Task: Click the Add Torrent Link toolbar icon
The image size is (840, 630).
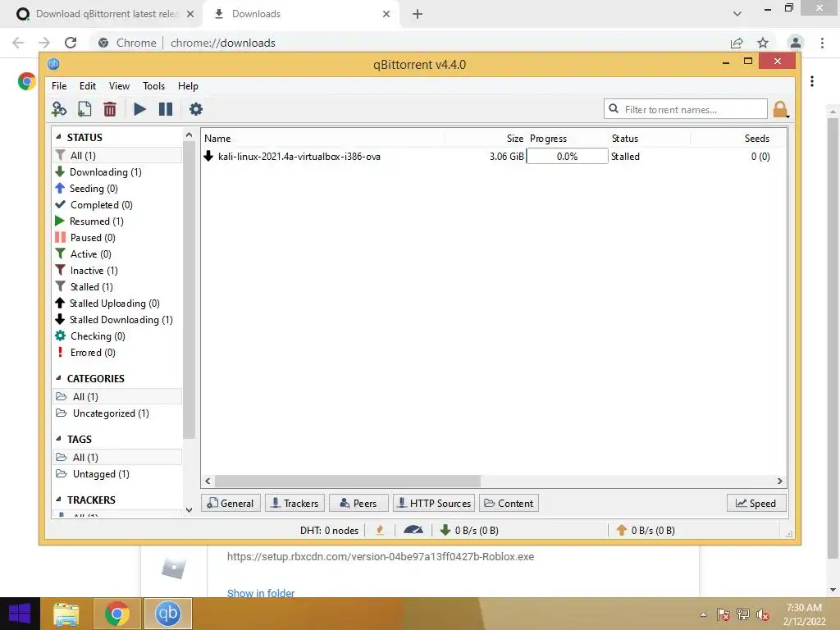Action: click(x=59, y=109)
